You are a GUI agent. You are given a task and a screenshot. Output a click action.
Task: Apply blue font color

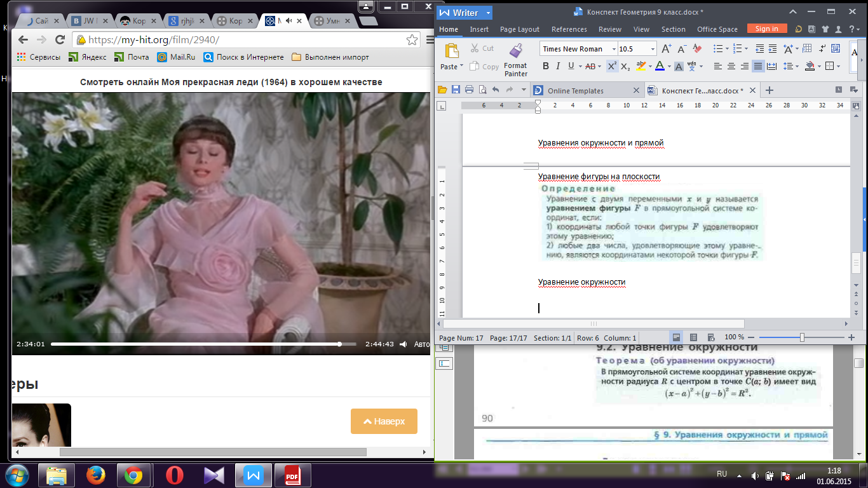(659, 66)
